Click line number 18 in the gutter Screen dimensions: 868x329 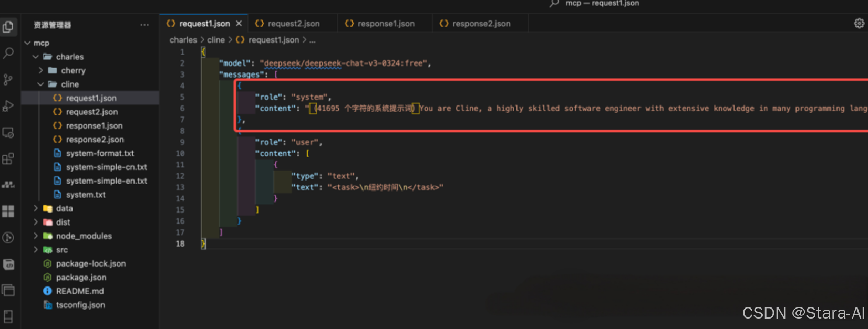[180, 243]
